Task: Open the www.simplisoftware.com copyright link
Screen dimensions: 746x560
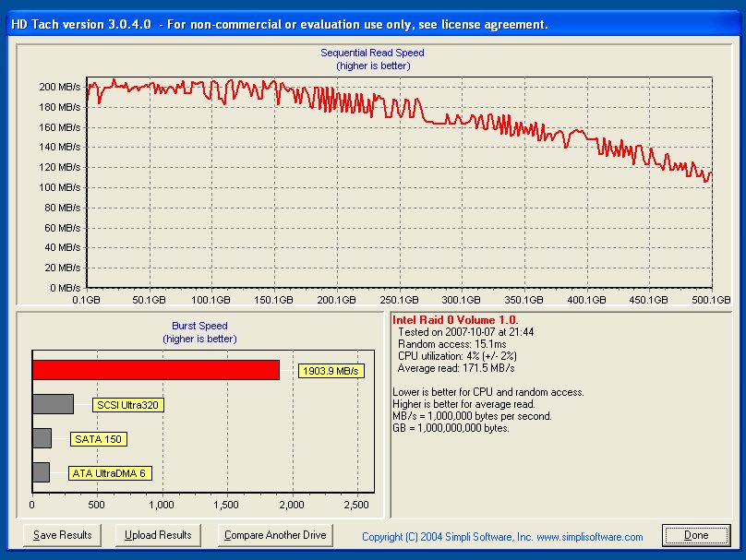Action: pos(589,537)
